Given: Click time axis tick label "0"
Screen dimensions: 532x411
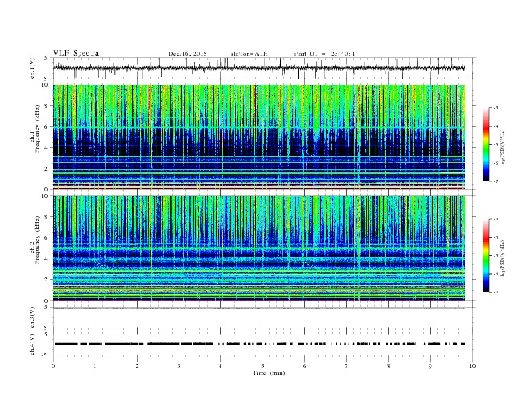Looking at the screenshot, I should pos(53,366).
